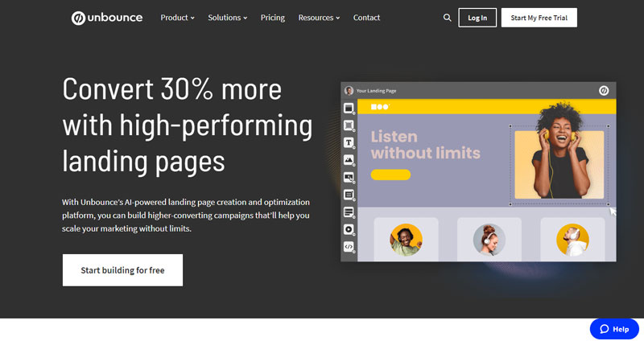This screenshot has width=644, height=341.
Task: Open the Pricing page
Action: 273,18
